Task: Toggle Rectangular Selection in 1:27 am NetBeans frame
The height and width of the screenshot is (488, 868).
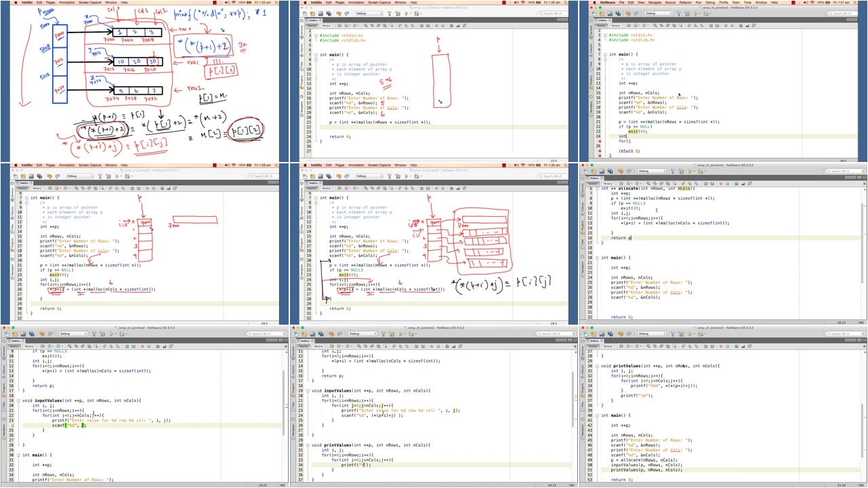Action: [680, 26]
